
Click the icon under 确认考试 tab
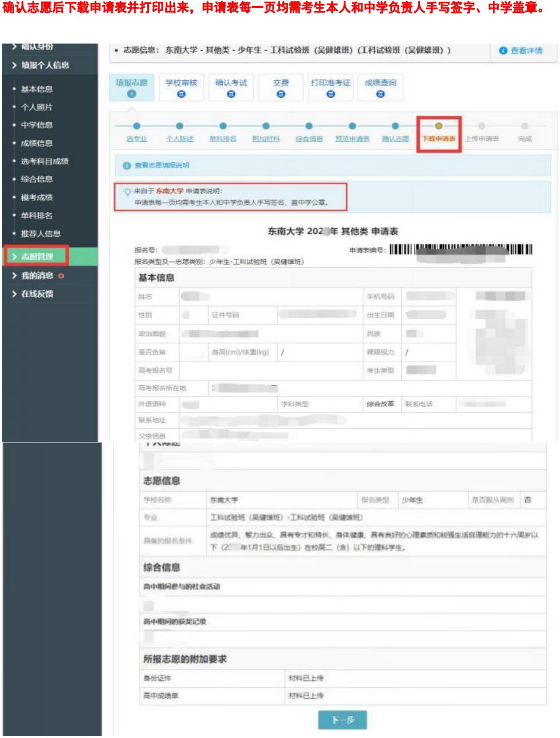(x=231, y=95)
